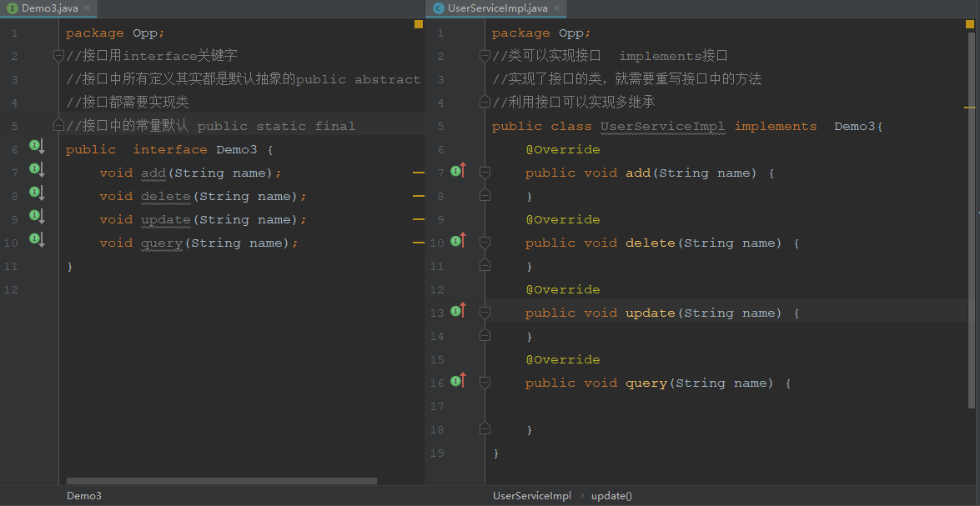Click overriding-method gutter icon for update in UserServiceImpl
The width and height of the screenshot is (980, 506).
click(458, 311)
